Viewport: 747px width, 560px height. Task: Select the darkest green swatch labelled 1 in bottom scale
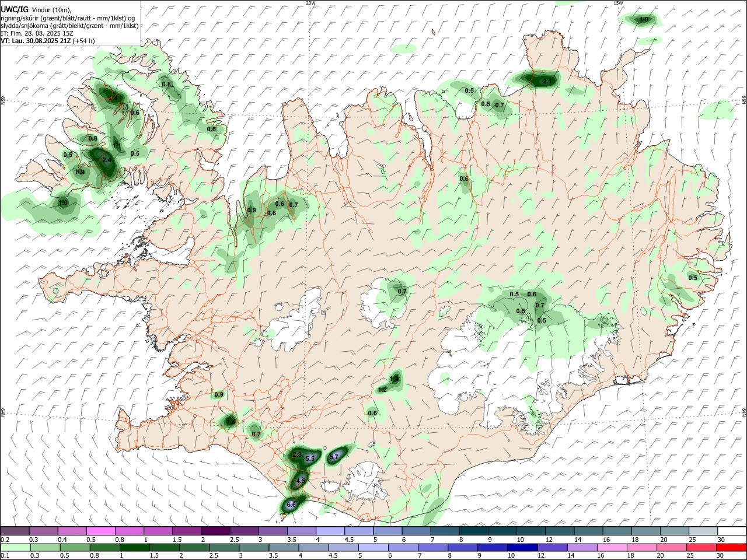click(x=134, y=548)
